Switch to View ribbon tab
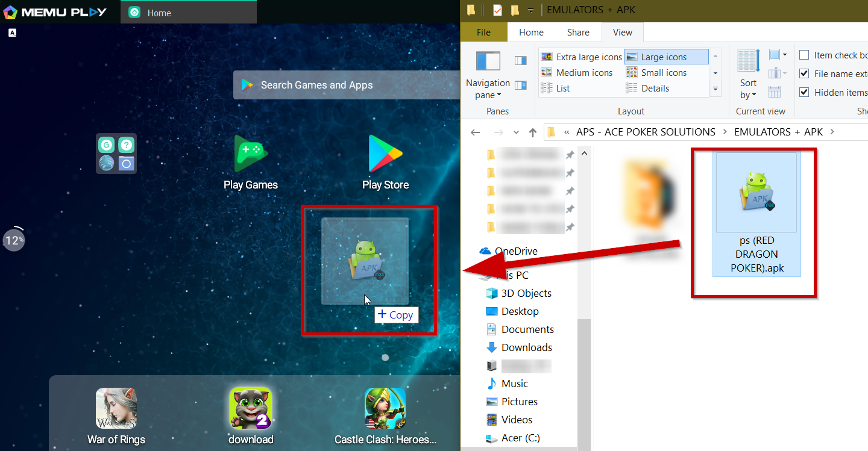This screenshot has width=868, height=451. coord(623,33)
